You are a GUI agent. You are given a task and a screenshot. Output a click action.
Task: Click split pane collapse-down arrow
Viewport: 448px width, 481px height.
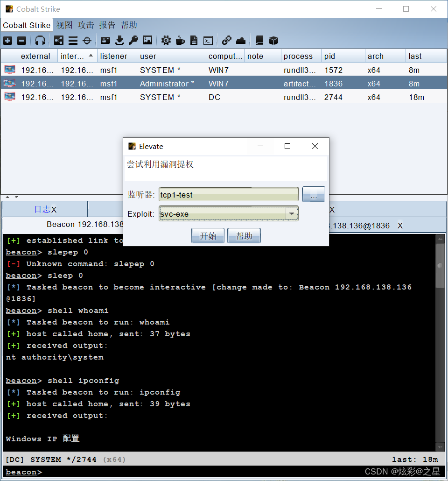pos(16,197)
